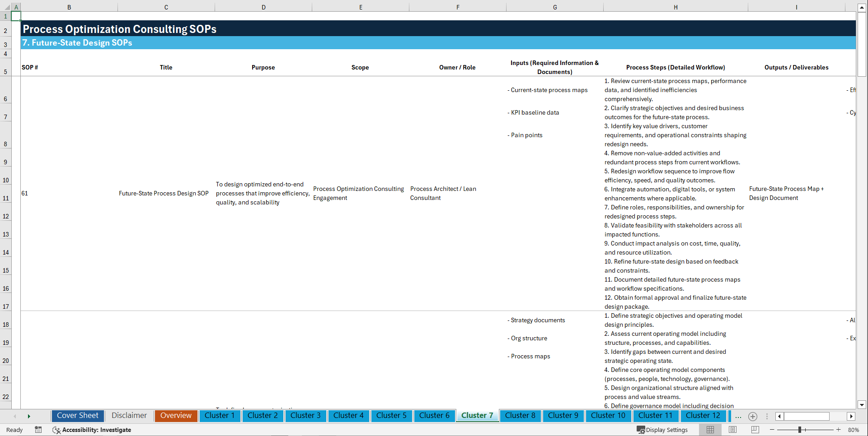Viewport: 868px width, 436px height.
Task: Switch to the Disclaimer sheet tab
Action: (129, 416)
